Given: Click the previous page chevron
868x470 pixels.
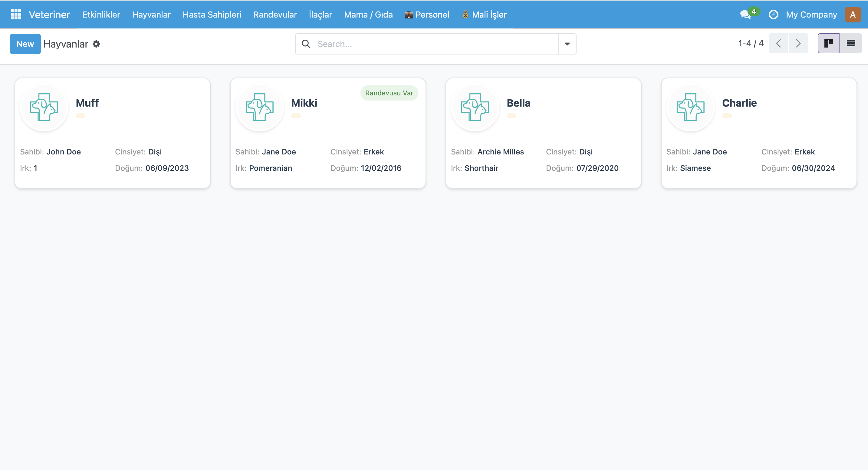Looking at the screenshot, I should pos(779,43).
